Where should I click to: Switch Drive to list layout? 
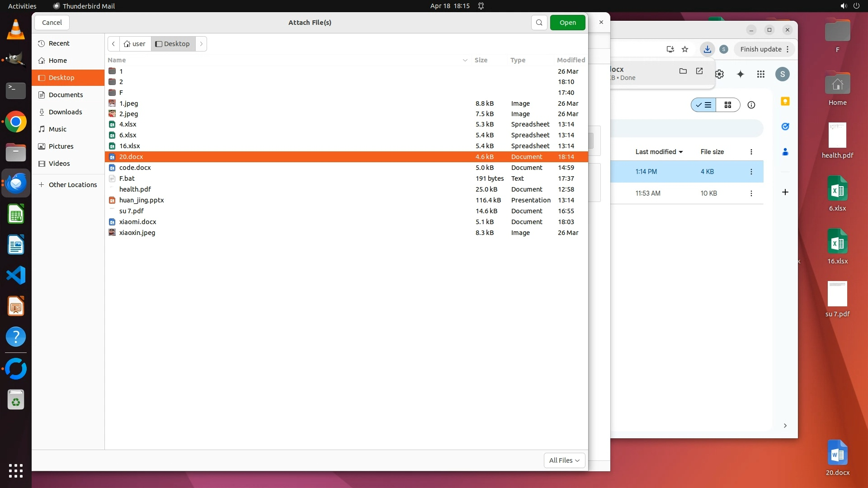pos(704,105)
